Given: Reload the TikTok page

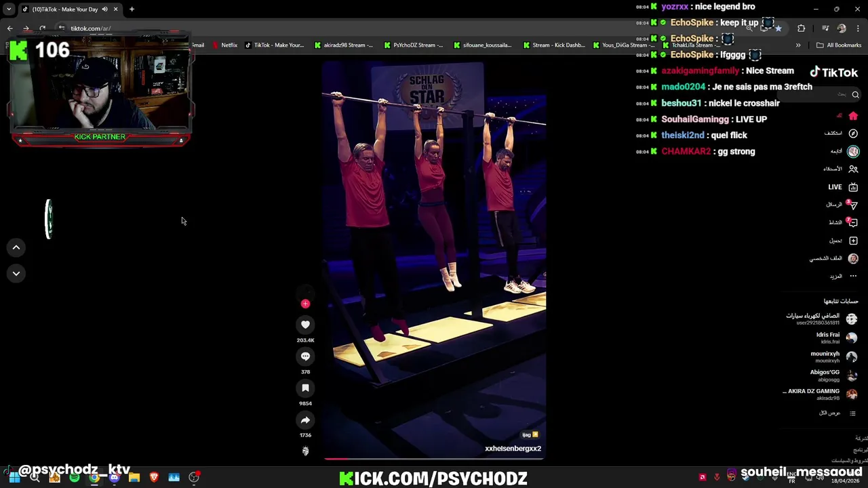Looking at the screenshot, I should (x=42, y=28).
